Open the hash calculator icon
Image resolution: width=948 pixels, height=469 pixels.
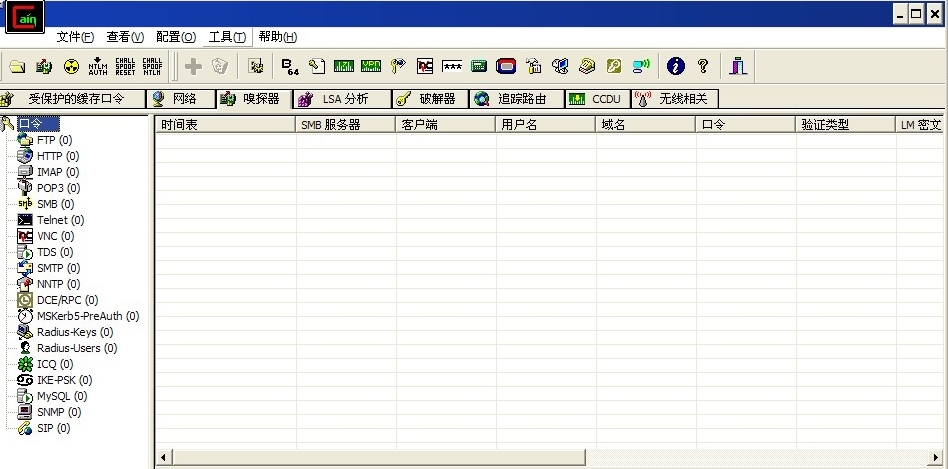(x=479, y=66)
